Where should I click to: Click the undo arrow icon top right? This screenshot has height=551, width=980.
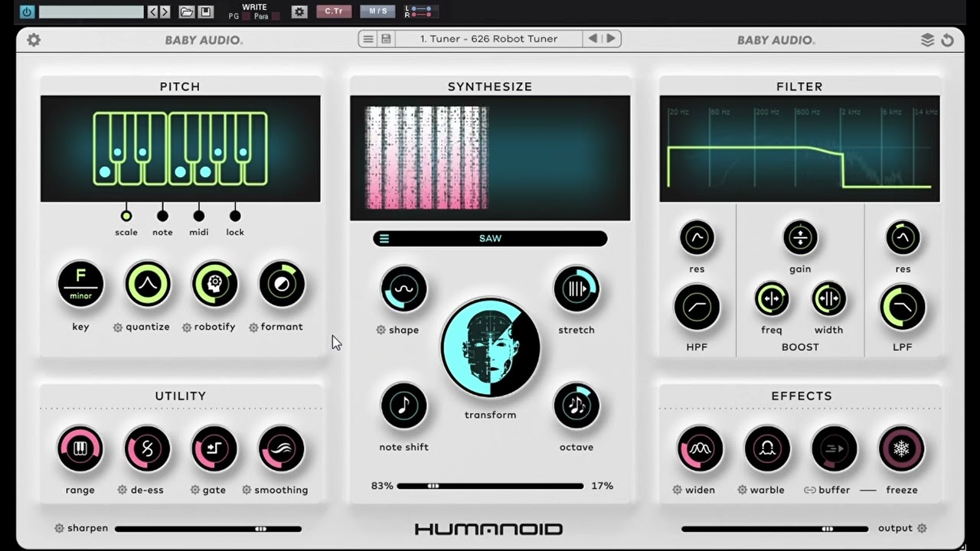[948, 40]
